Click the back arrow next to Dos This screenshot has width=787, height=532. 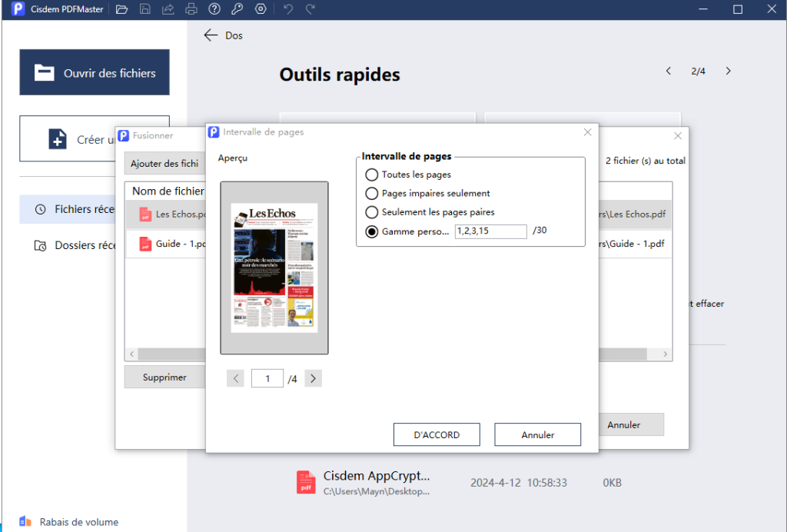tap(211, 35)
